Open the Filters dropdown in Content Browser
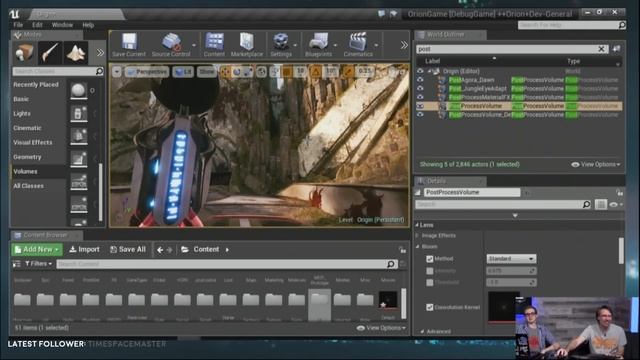This screenshot has height=360, width=640. click(39, 264)
